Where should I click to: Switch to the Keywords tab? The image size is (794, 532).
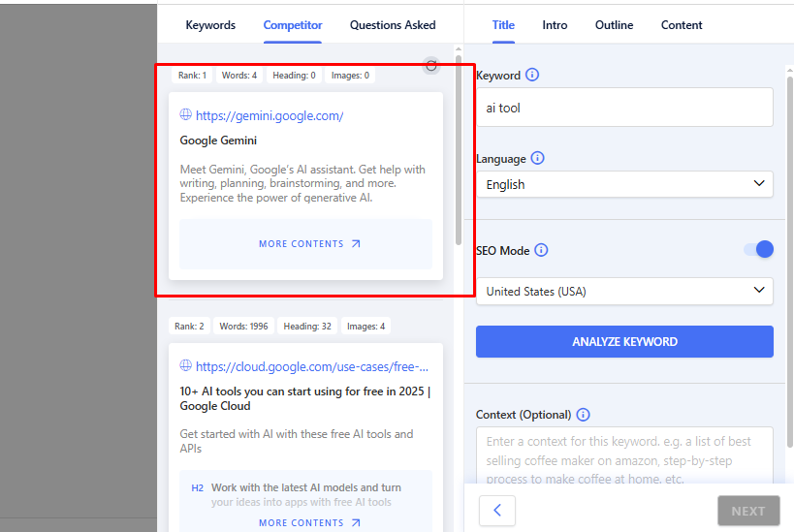(x=210, y=25)
